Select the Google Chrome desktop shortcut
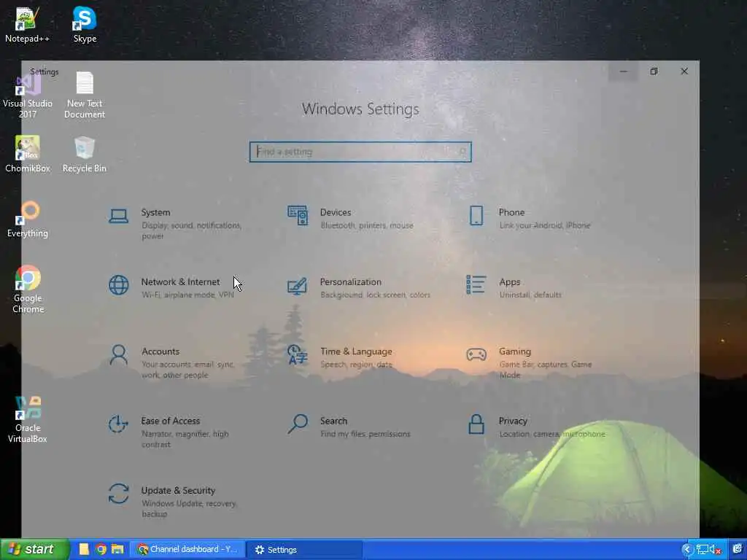This screenshot has height=560, width=747. (28, 289)
